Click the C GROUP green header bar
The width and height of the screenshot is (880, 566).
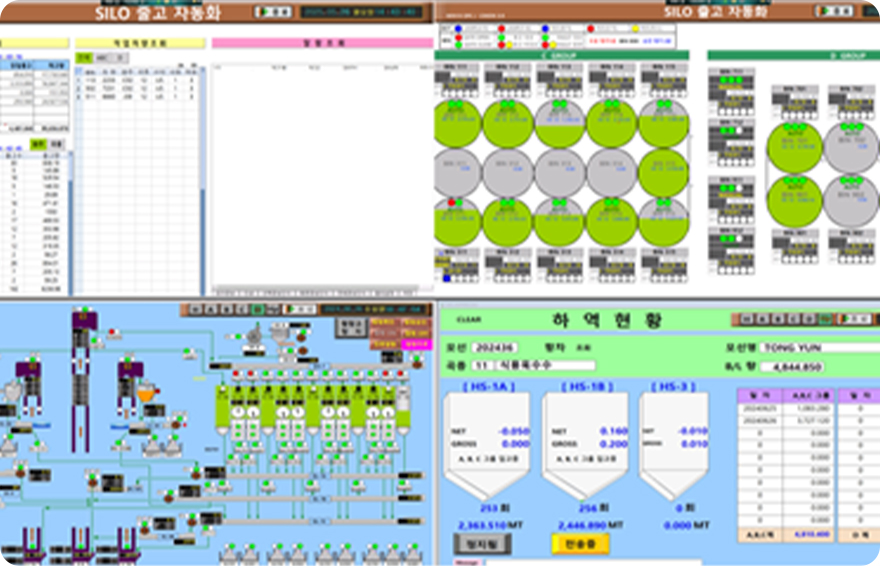pos(561,55)
